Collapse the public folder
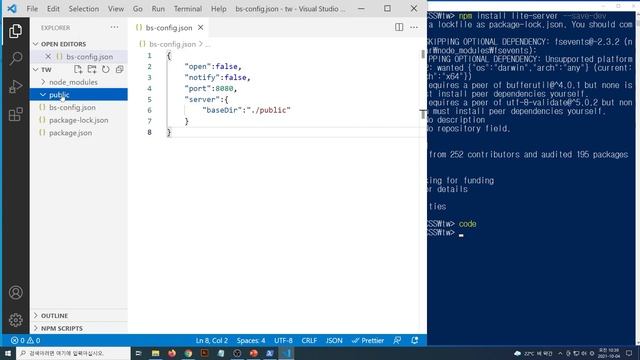The image size is (640, 360). [x=43, y=95]
